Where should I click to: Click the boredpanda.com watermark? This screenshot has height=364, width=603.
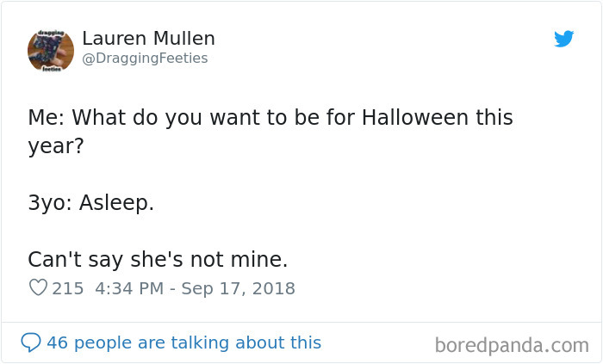[x=512, y=345]
